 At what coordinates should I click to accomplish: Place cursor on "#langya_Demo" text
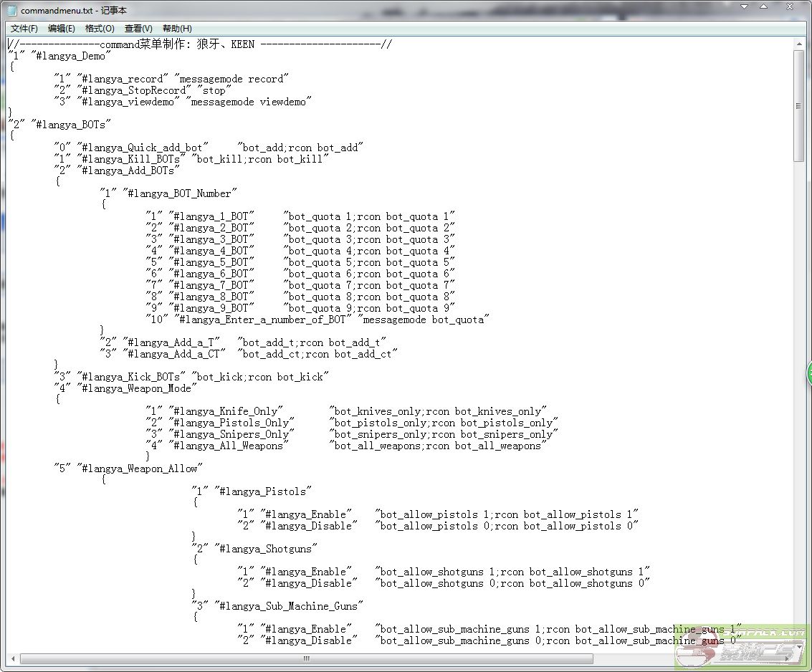(x=71, y=56)
